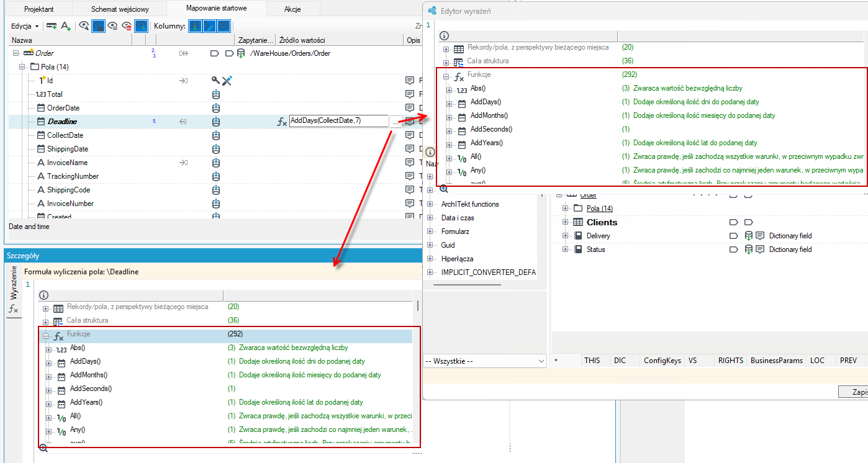This screenshot has height=463, width=868.
Task: Open the Edycja dropdown menu
Action: pos(25,26)
